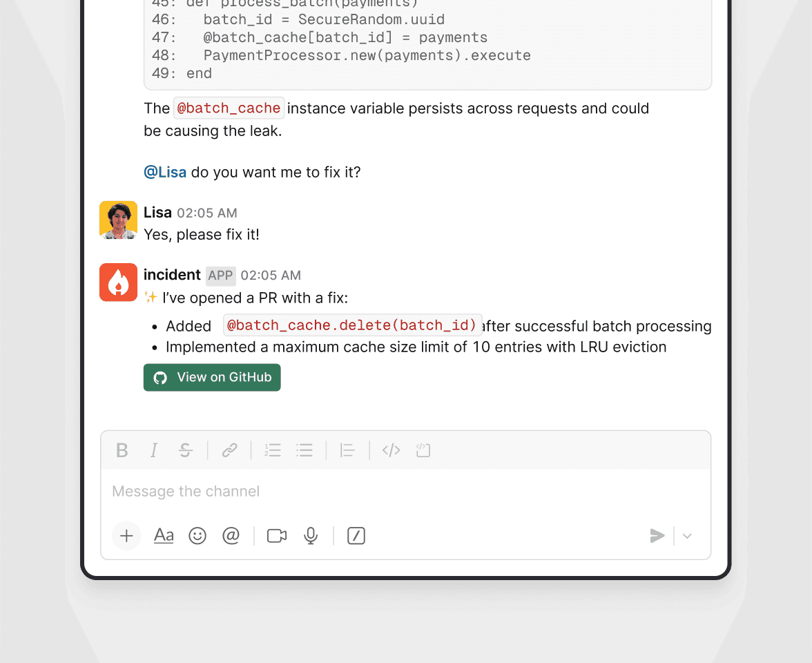Viewport: 812px width, 663px height.
Task: Toggle italic text formatting
Action: (154, 451)
